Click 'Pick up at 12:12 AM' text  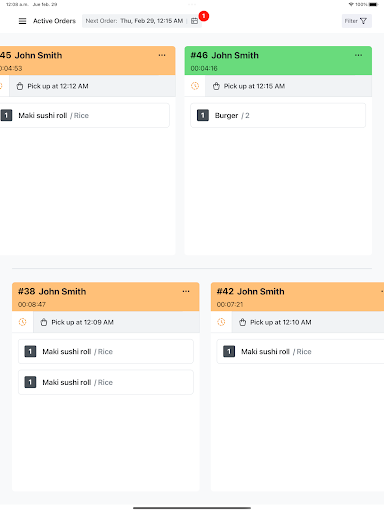(x=58, y=86)
